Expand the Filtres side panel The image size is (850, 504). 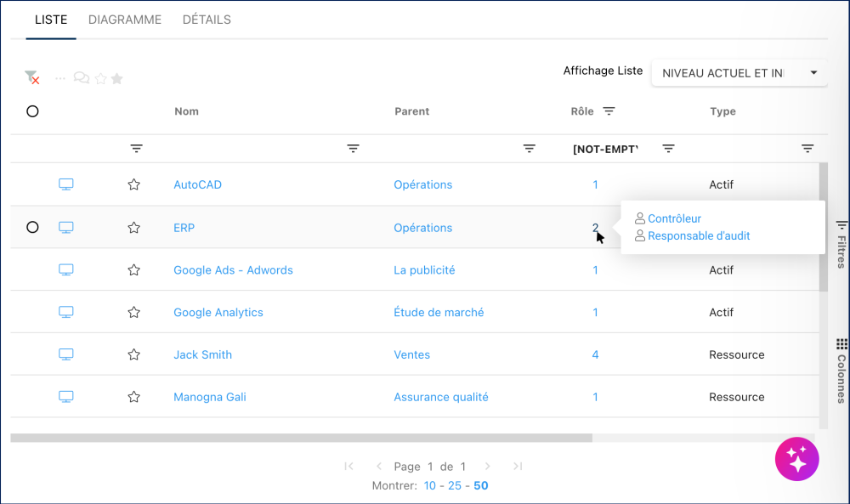(841, 245)
